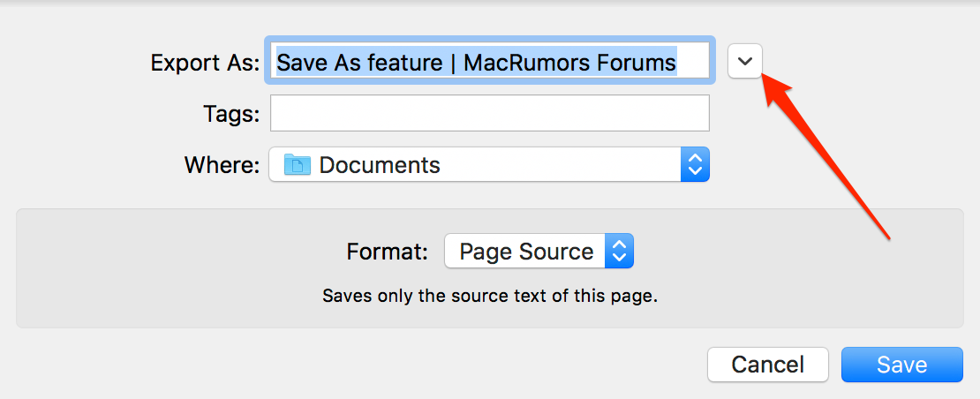Click the 'Export As:' label
The width and height of the screenshot is (980, 399).
click(205, 63)
